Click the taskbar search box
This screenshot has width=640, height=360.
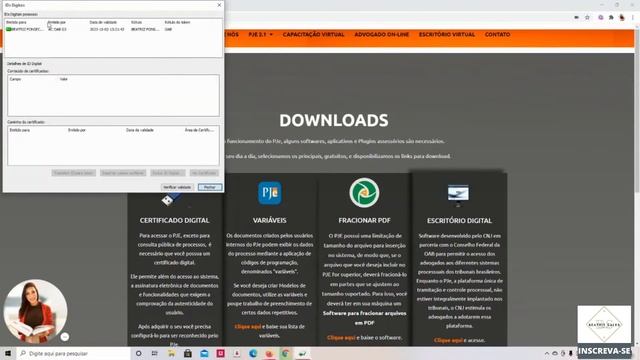point(73,353)
